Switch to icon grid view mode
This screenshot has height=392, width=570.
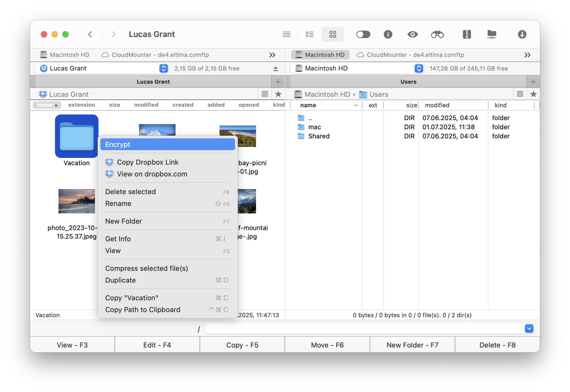(333, 34)
